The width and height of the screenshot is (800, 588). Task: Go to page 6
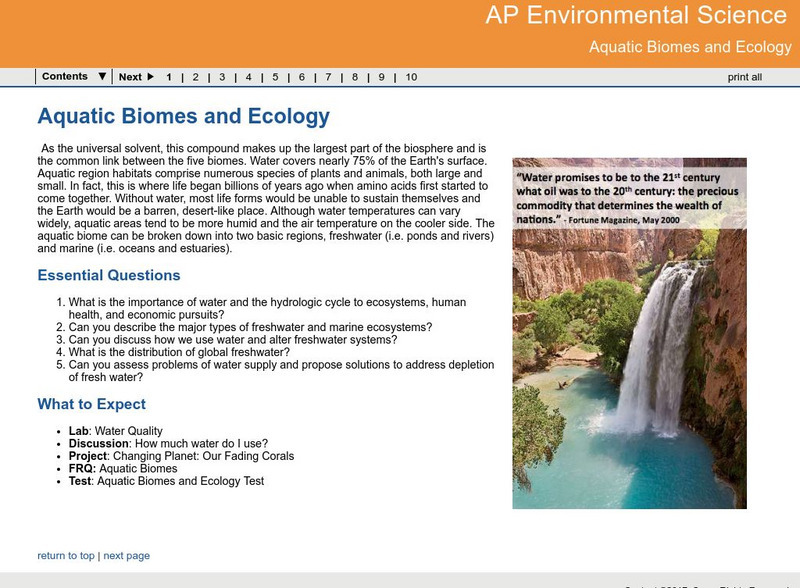point(302,77)
